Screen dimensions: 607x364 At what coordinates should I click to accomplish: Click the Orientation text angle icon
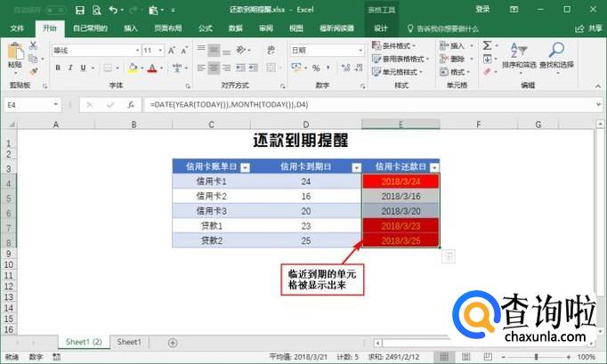tap(241, 50)
